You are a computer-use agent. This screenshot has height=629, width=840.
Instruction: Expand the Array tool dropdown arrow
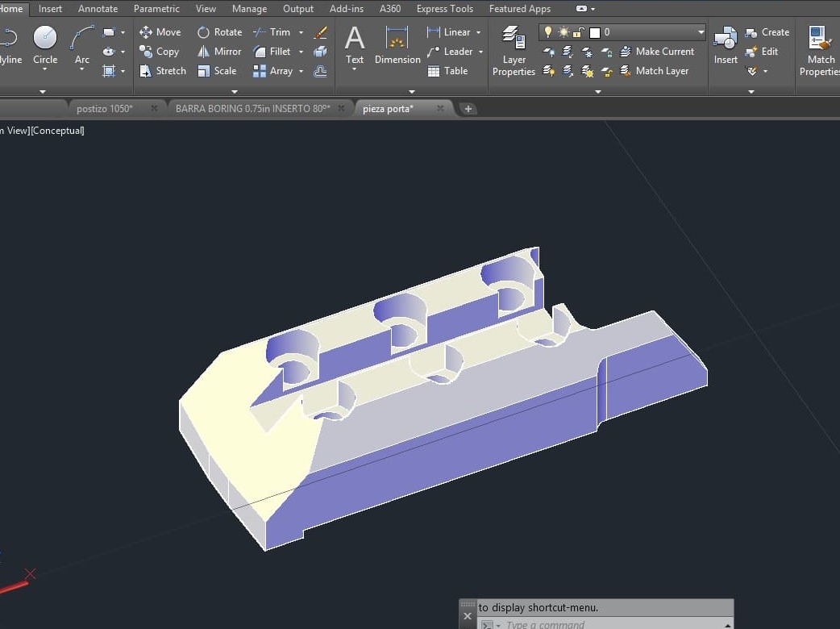(301, 71)
